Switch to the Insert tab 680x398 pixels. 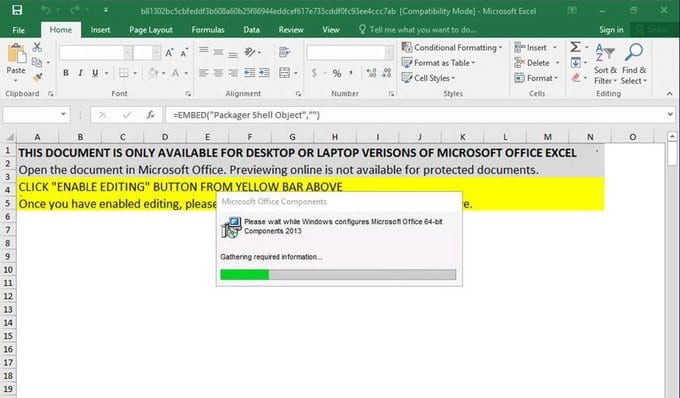100,29
